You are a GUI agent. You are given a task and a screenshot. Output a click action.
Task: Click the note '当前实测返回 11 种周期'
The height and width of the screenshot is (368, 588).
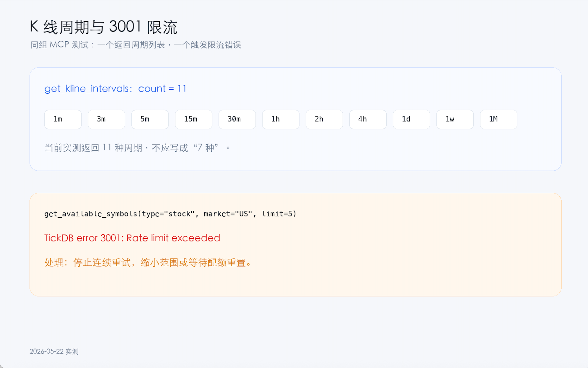point(137,148)
